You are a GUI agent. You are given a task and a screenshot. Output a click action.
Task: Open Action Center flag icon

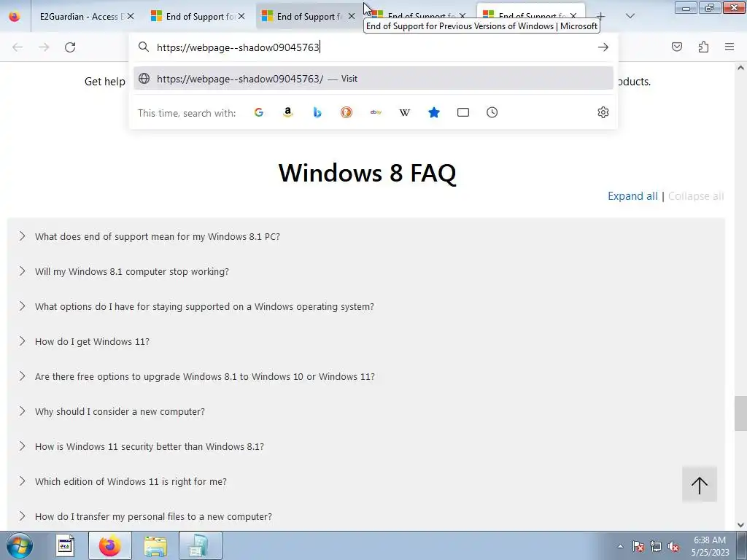(638, 546)
